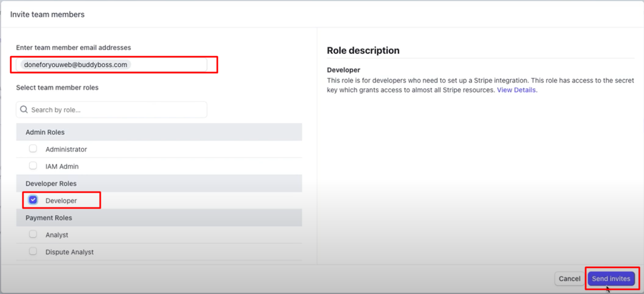
Task: Enable the Analyst payment role
Action: [x=33, y=234]
